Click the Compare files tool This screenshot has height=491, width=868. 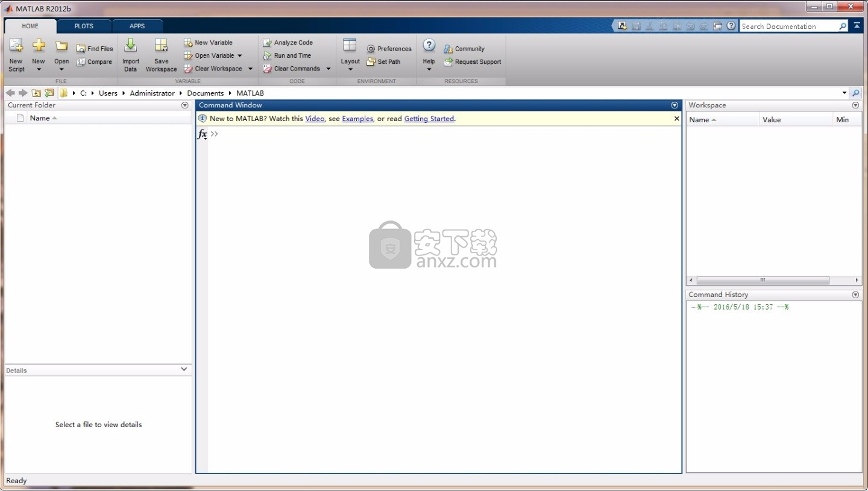tap(95, 61)
